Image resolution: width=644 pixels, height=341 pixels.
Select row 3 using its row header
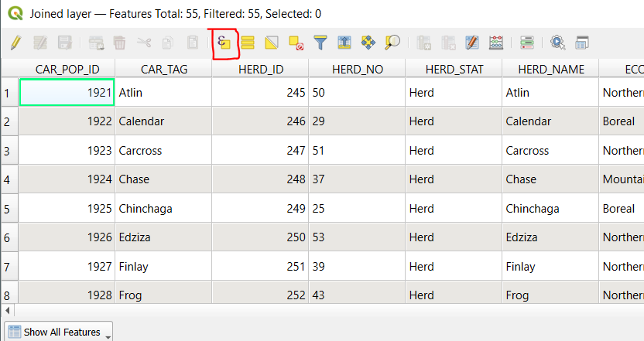[9, 151]
